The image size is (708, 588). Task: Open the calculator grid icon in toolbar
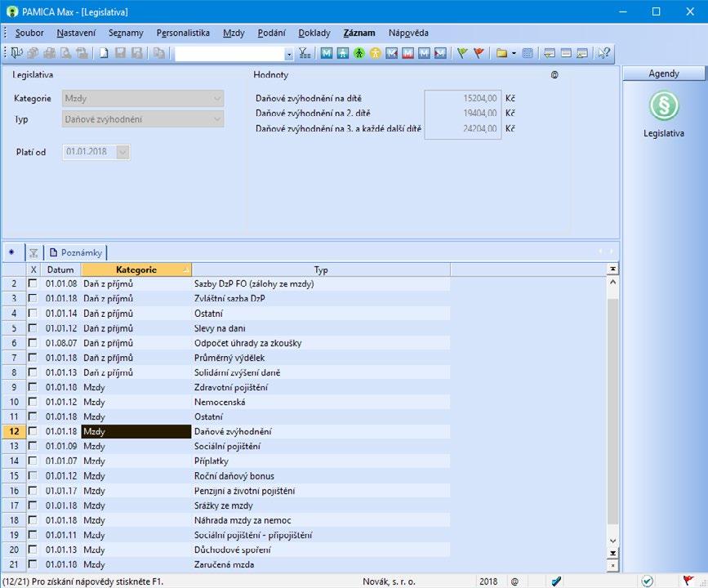coord(528,53)
